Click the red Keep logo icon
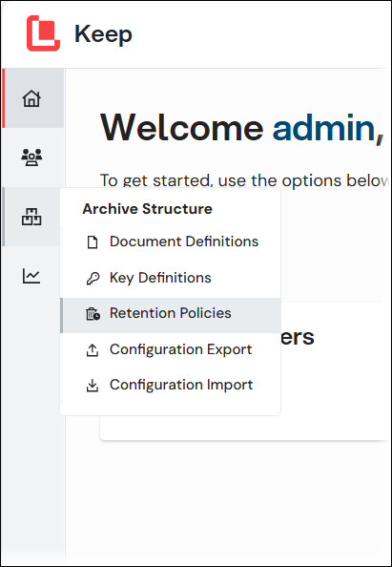The width and height of the screenshot is (392, 567). tap(43, 33)
